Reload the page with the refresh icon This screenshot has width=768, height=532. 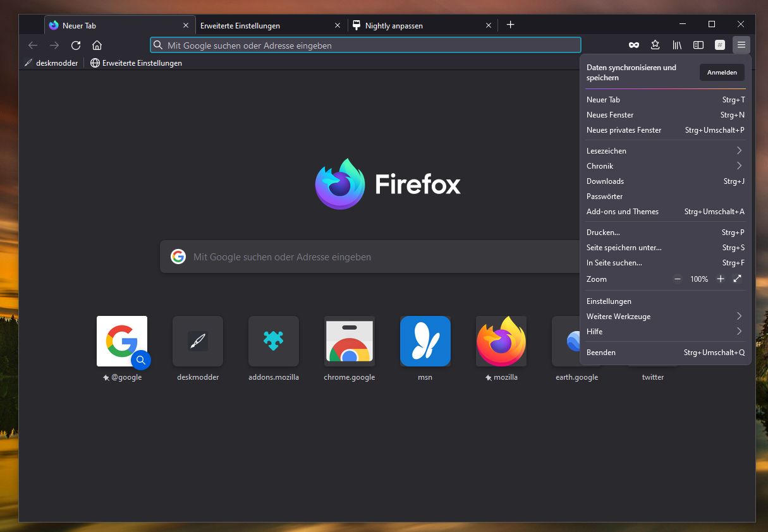(x=76, y=45)
